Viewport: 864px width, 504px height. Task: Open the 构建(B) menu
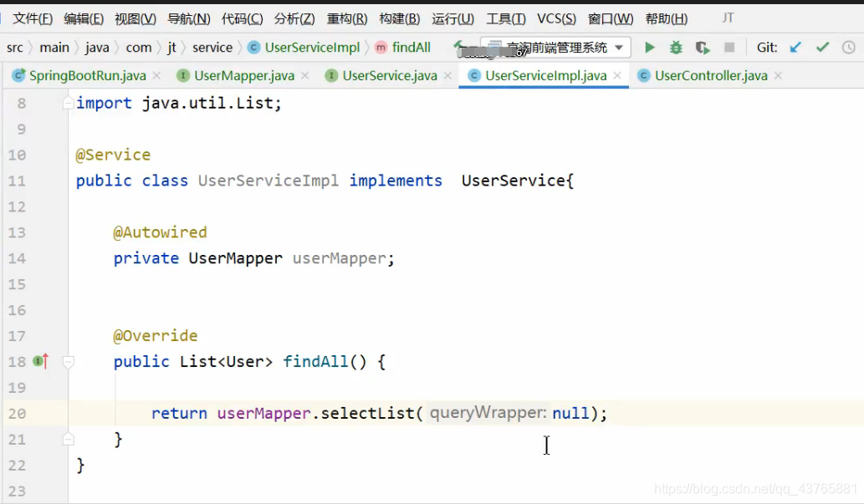pos(400,18)
